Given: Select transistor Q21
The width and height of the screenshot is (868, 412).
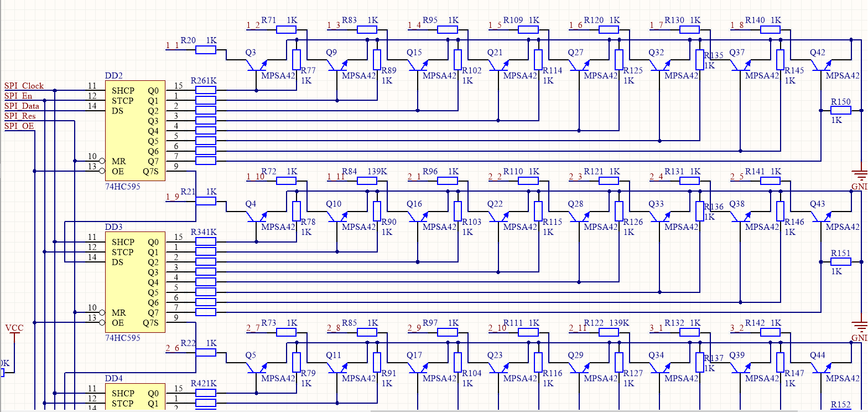Looking at the screenshot, I should pos(500,65).
